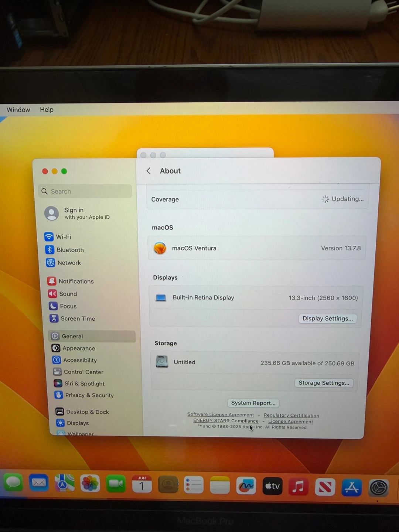Open the Help menu

47,110
